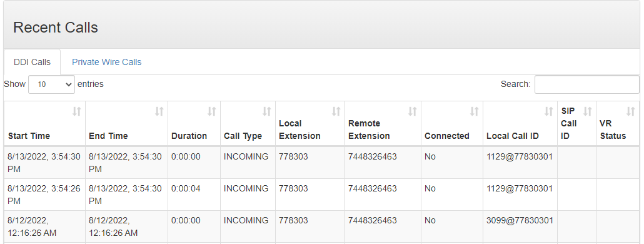
Task: Select the 3099@77830301 call ID cell
Action: pos(520,226)
